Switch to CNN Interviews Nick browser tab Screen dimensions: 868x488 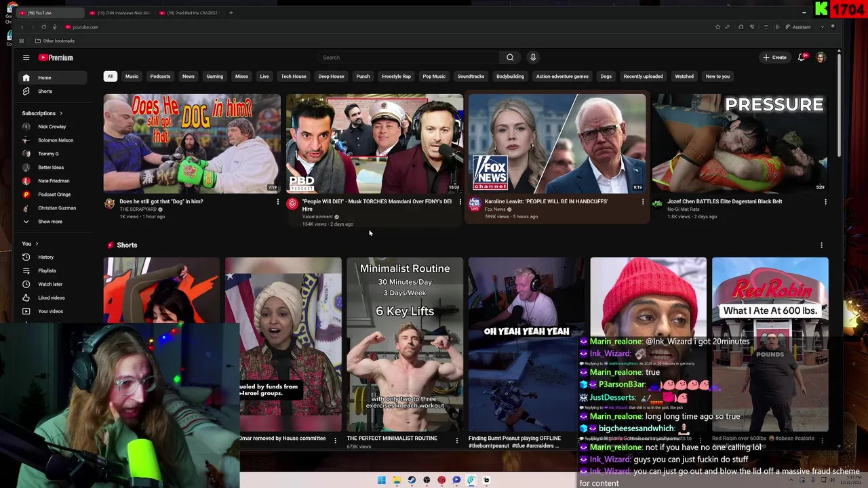[119, 13]
